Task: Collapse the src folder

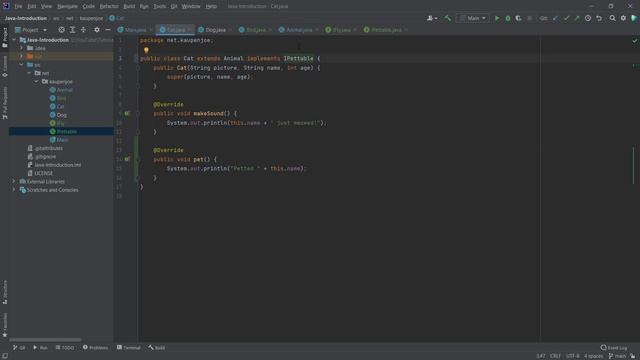Action: coord(22,65)
